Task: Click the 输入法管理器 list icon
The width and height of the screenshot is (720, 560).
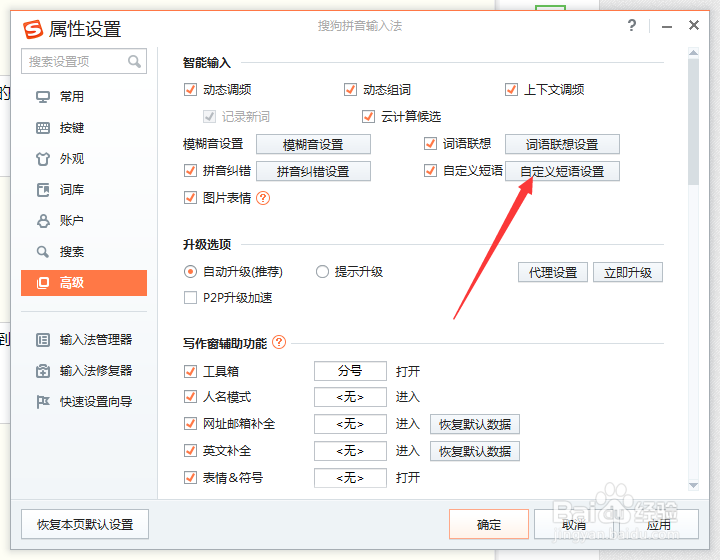Action: (x=43, y=340)
